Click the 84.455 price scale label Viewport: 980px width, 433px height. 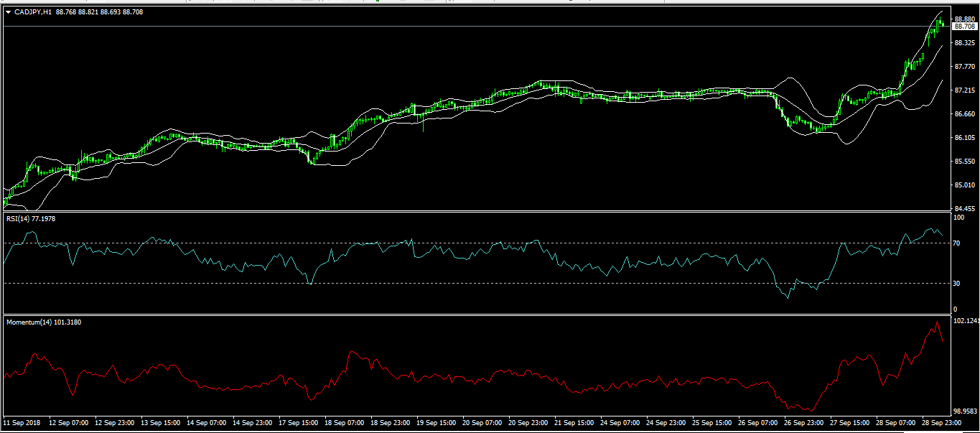[963, 208]
